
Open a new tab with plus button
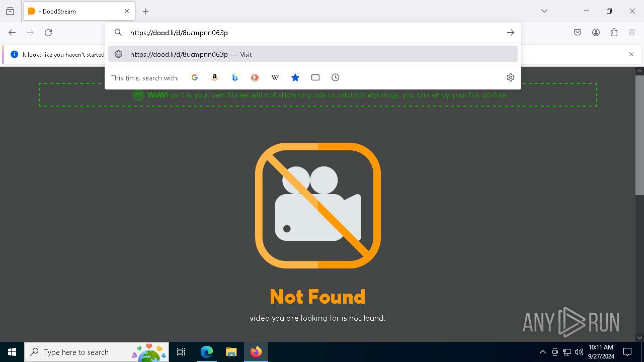tap(146, 11)
